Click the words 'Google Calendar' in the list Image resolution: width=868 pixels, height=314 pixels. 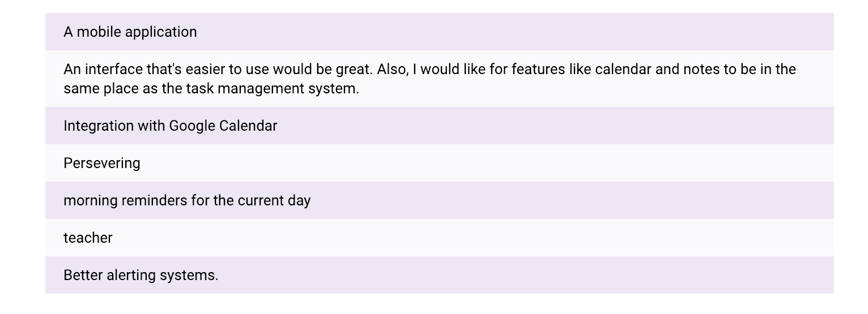point(223,126)
